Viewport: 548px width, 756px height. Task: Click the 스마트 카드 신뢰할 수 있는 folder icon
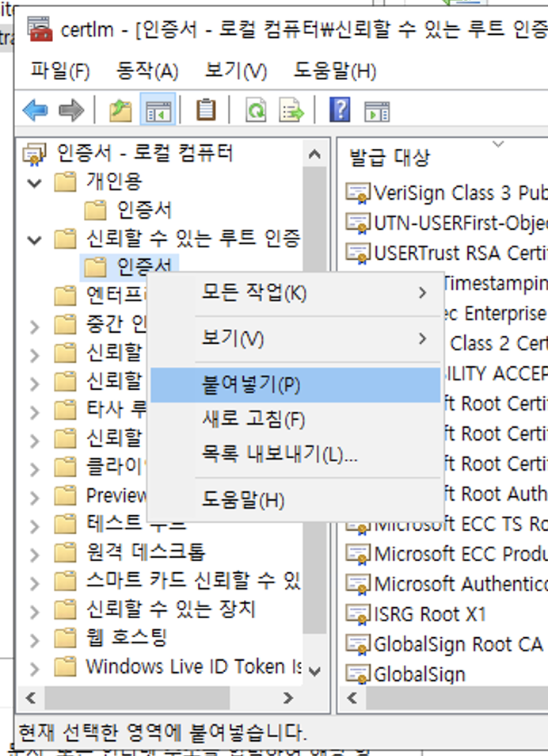point(65,581)
